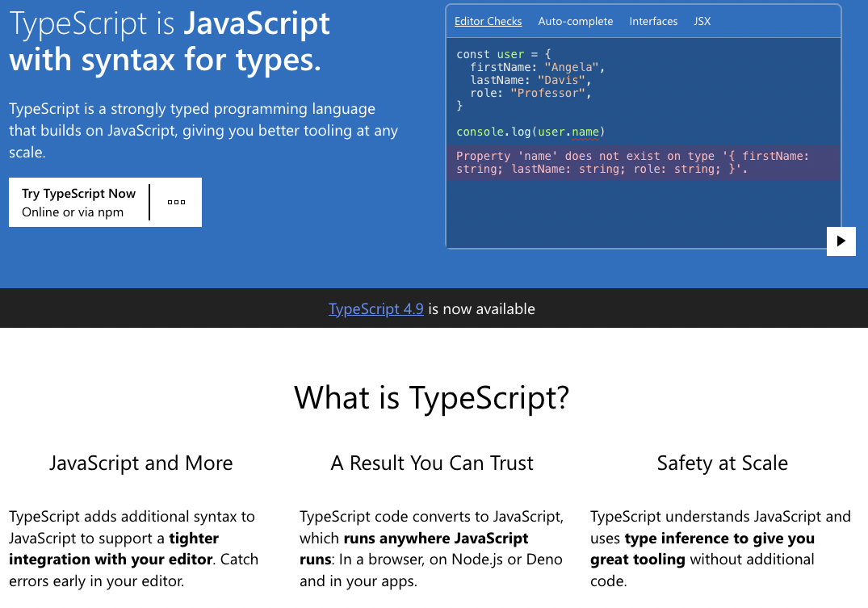The width and height of the screenshot is (868, 608).
Task: Click the lastName: "Davis" code line
Action: pos(530,80)
